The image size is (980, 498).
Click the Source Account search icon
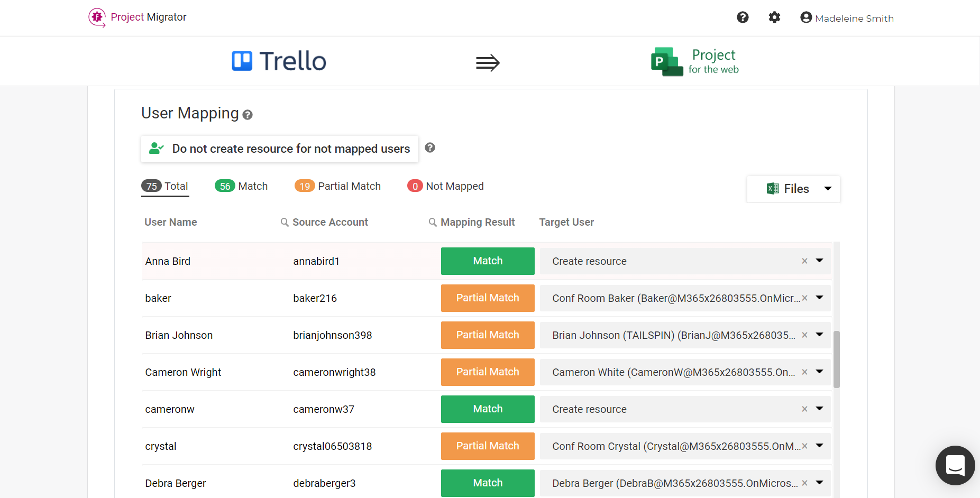[285, 222]
